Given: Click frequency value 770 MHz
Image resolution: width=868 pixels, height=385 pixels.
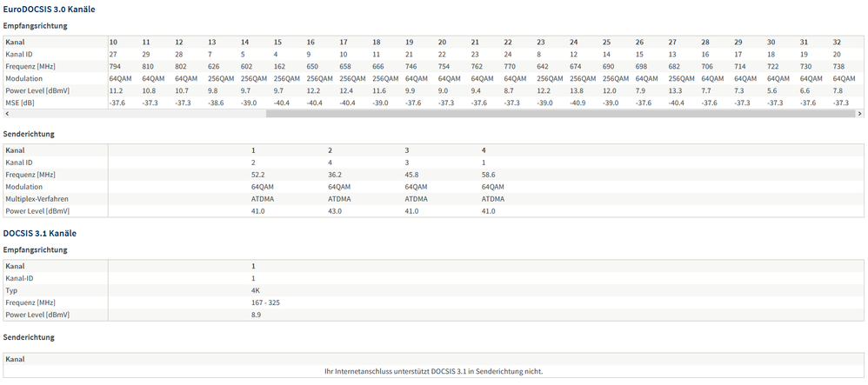Looking at the screenshot, I should pos(510,66).
